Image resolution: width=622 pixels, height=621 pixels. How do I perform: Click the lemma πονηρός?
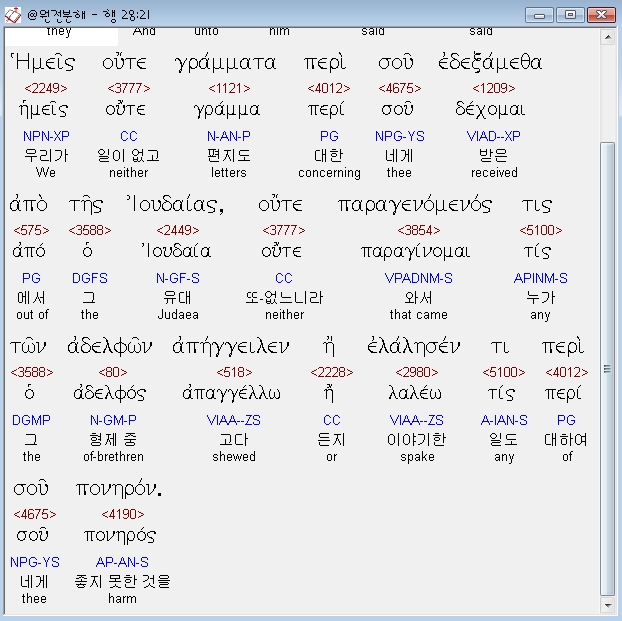coord(120,536)
